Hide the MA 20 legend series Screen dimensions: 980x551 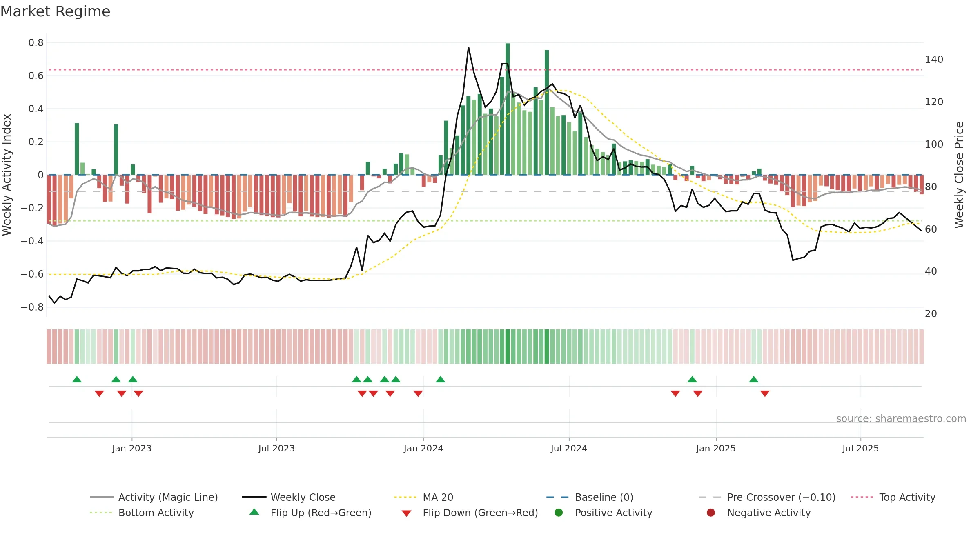[x=424, y=497]
